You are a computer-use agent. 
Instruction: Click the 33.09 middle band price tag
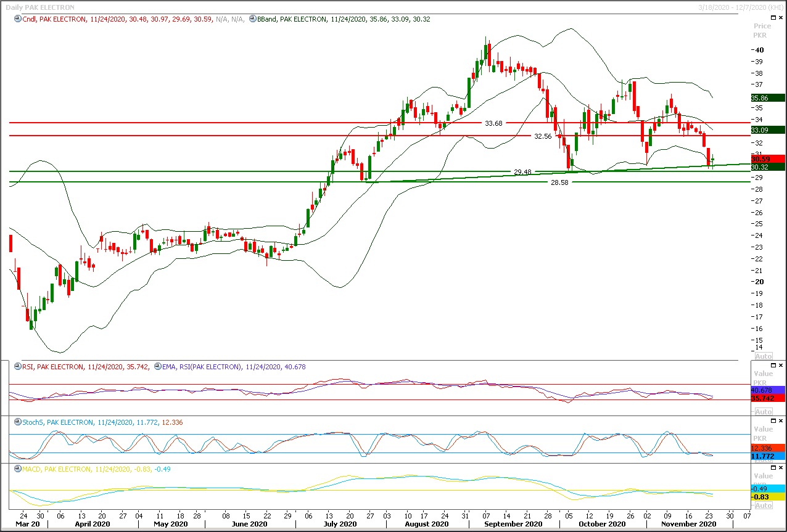(767, 130)
